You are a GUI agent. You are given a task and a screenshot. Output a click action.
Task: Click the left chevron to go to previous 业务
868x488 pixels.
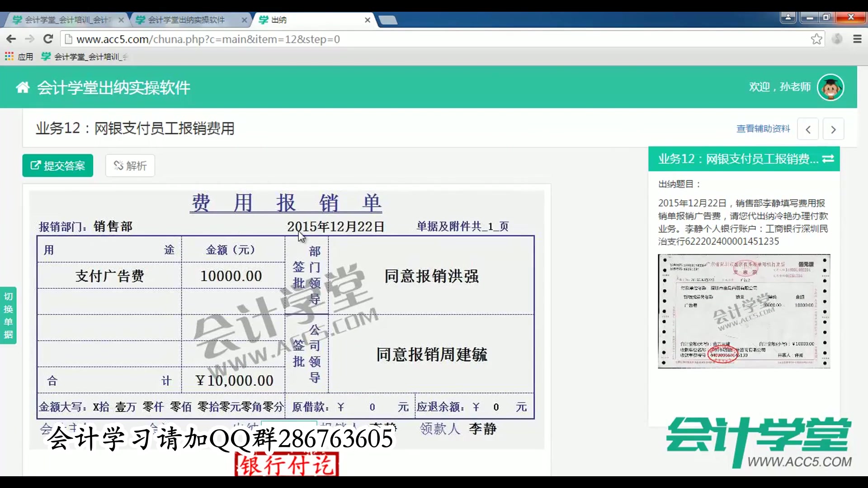coord(808,129)
